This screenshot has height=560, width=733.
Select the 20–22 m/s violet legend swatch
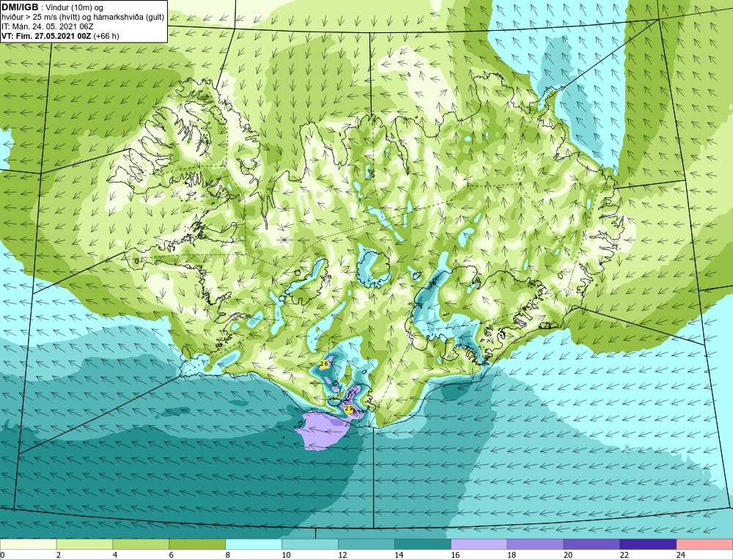coord(592,544)
